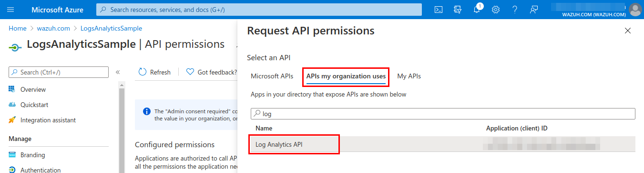Image resolution: width=644 pixels, height=173 pixels.
Task: Open portal settings gear
Action: 496,10
